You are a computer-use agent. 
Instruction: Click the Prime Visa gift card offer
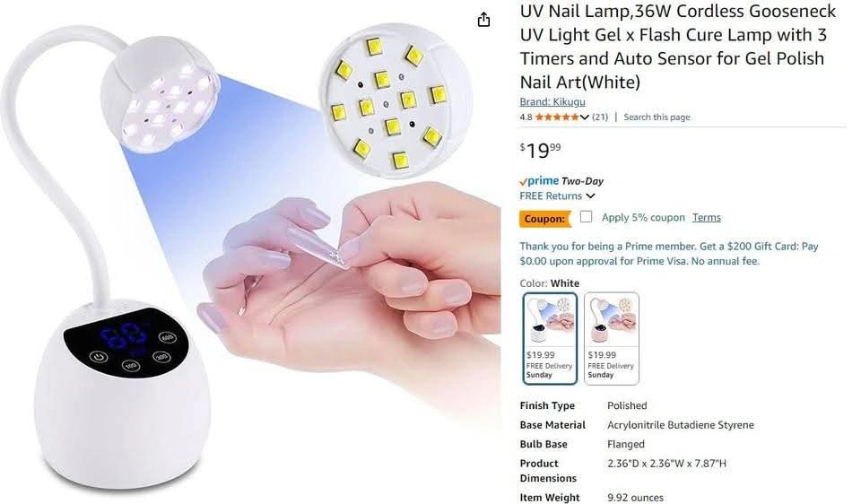(669, 254)
